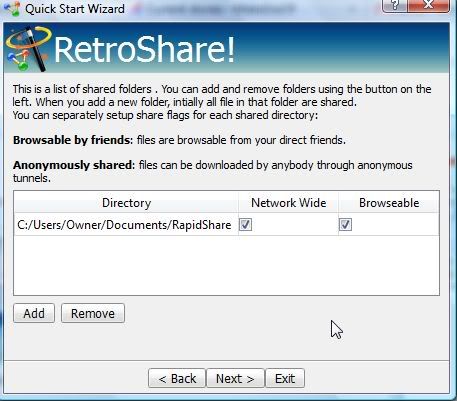
Task: Add a new shared folder
Action: pos(34,313)
